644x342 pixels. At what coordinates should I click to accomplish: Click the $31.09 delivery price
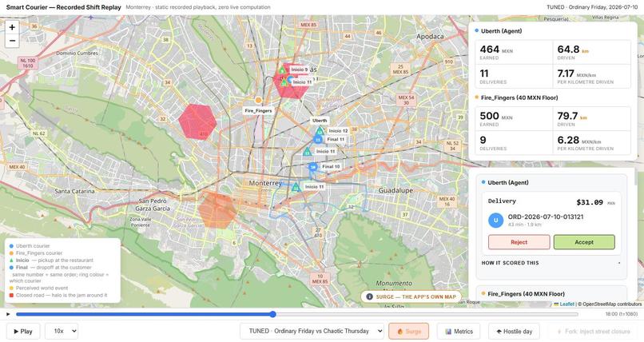coord(590,202)
